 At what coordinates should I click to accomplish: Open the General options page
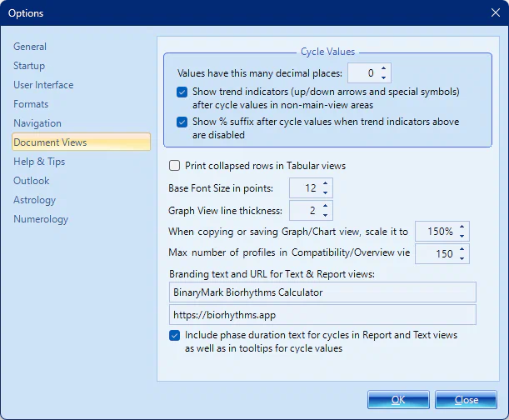tap(30, 47)
